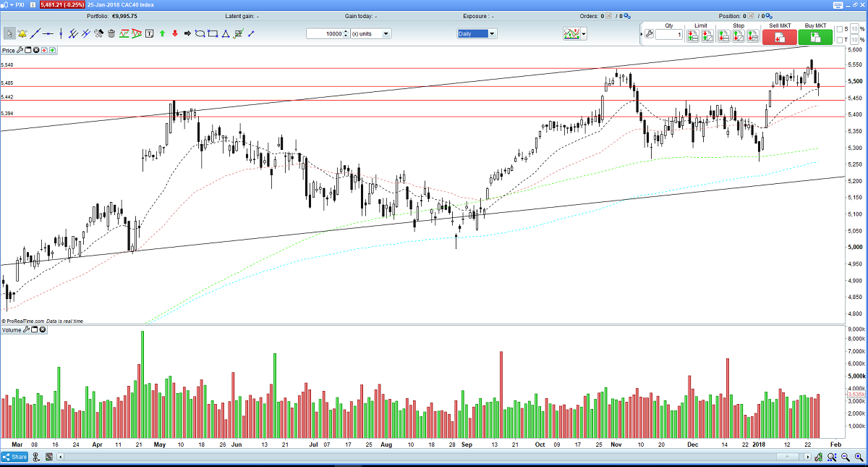Click the Sell MKT button
The image size is (868, 467).
779,37
